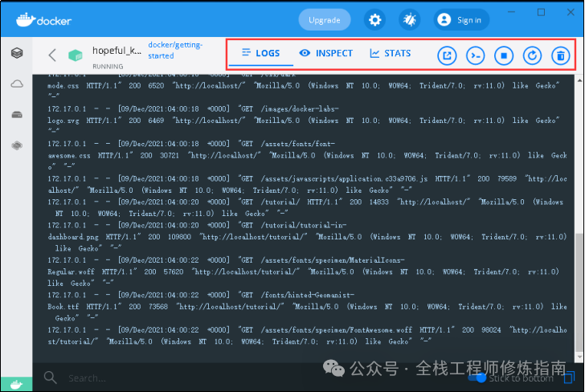This screenshot has width=585, height=392.
Task: Click the green container cube icon
Action: point(76,55)
